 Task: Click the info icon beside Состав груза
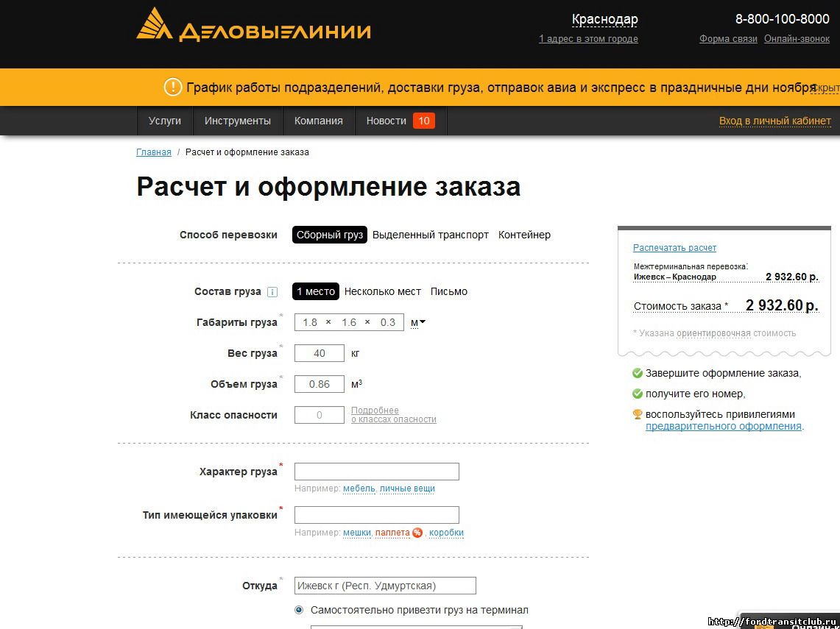click(x=272, y=292)
